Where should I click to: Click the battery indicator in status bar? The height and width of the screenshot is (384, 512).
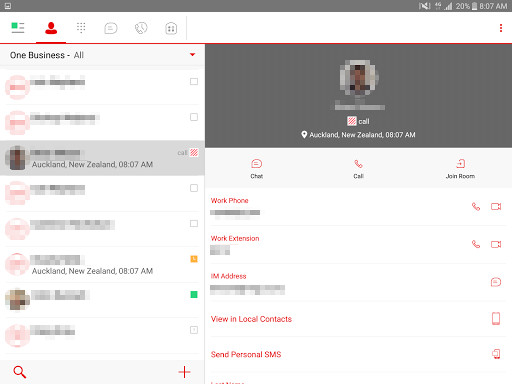click(x=474, y=6)
